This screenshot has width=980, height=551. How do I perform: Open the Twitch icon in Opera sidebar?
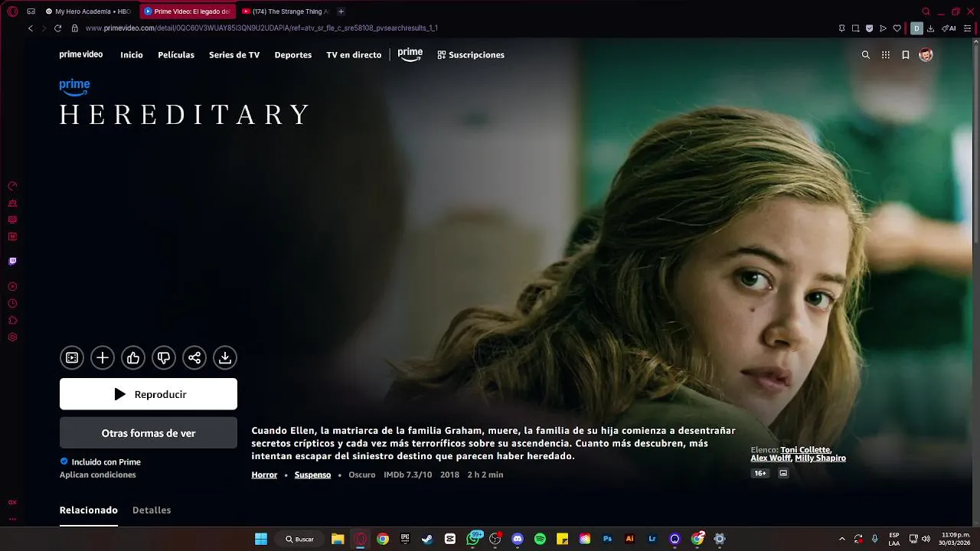12,261
